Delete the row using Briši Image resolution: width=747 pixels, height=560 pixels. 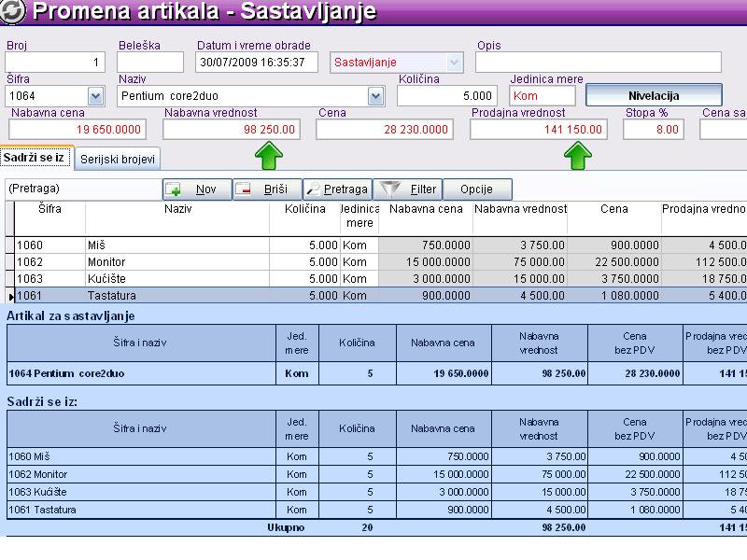pos(266,189)
